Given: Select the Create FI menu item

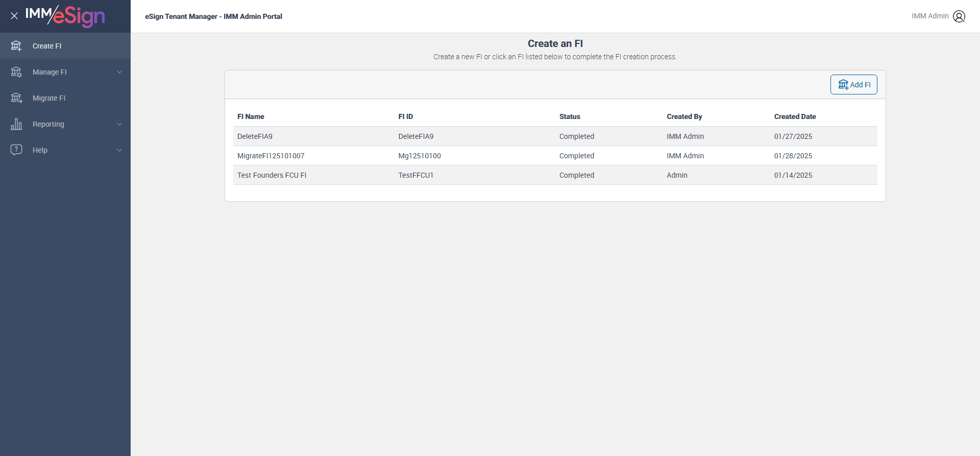Looking at the screenshot, I should tap(47, 46).
